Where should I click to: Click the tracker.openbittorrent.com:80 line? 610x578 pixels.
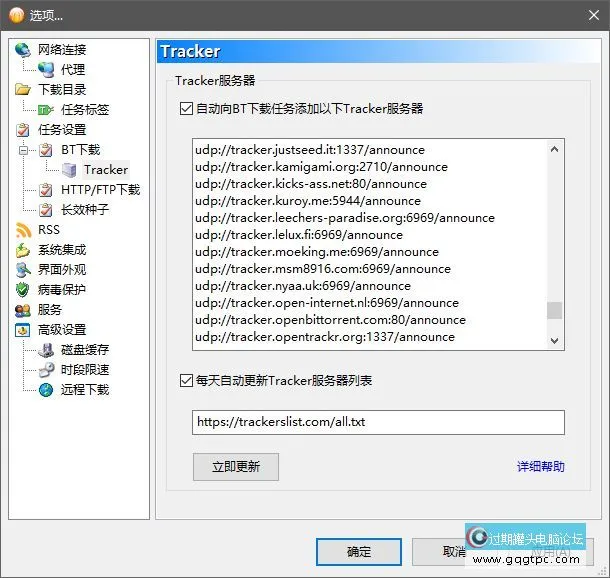point(330,320)
